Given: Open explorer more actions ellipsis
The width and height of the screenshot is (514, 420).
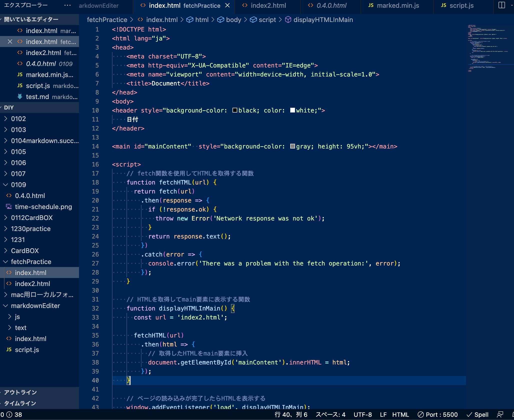Looking at the screenshot, I should click(x=67, y=5).
